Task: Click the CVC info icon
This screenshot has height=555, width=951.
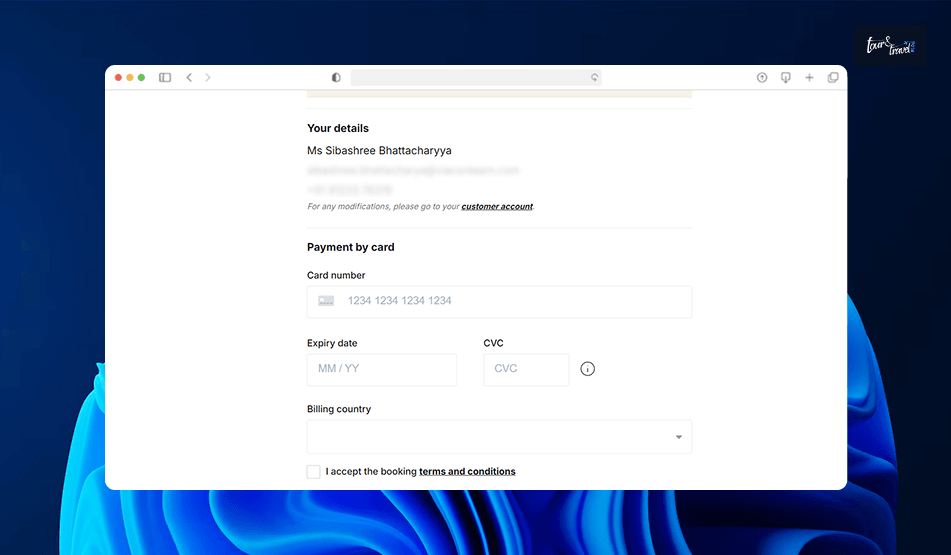Action: point(588,369)
